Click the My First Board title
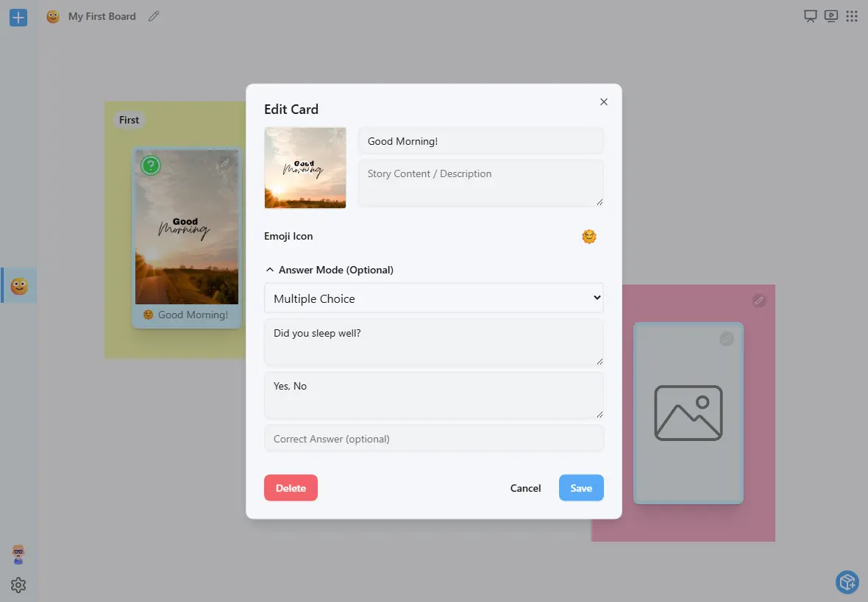Viewport: 868px width, 602px height. [x=102, y=17]
